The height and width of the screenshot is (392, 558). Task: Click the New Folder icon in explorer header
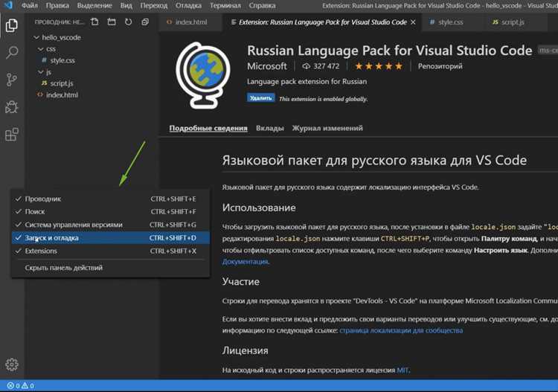(x=112, y=22)
